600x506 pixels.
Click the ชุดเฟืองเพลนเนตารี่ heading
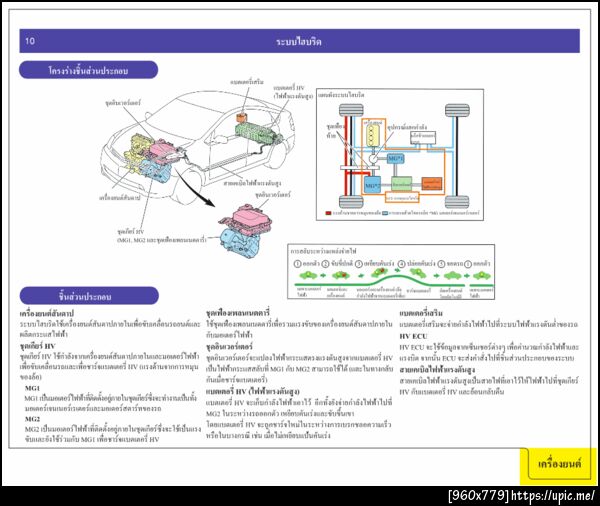pyautogui.click(x=238, y=313)
